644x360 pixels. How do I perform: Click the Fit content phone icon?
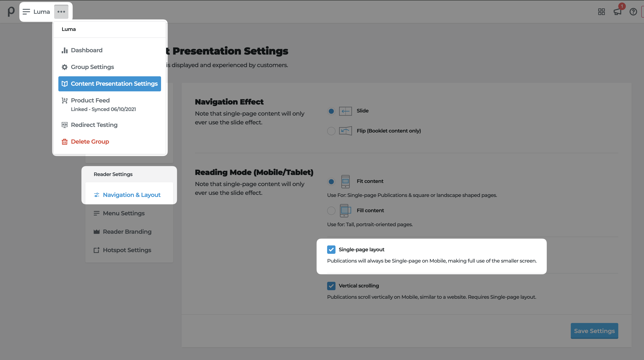pos(345,181)
